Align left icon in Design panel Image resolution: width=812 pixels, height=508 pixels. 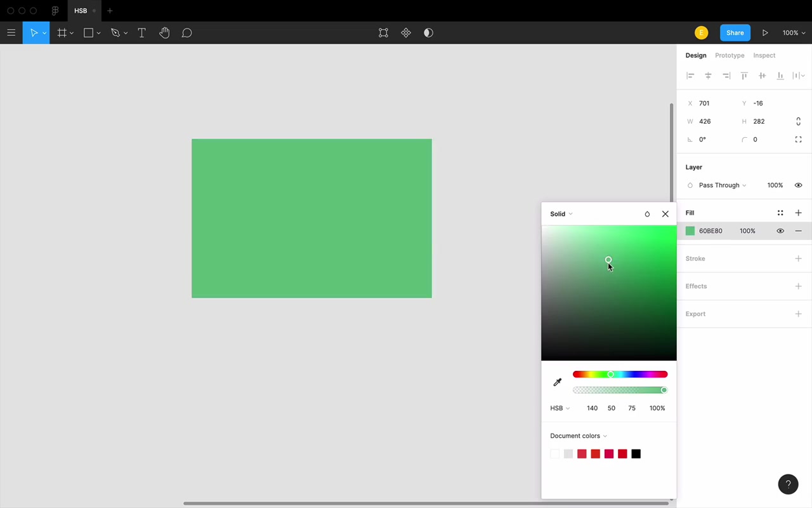click(x=690, y=76)
